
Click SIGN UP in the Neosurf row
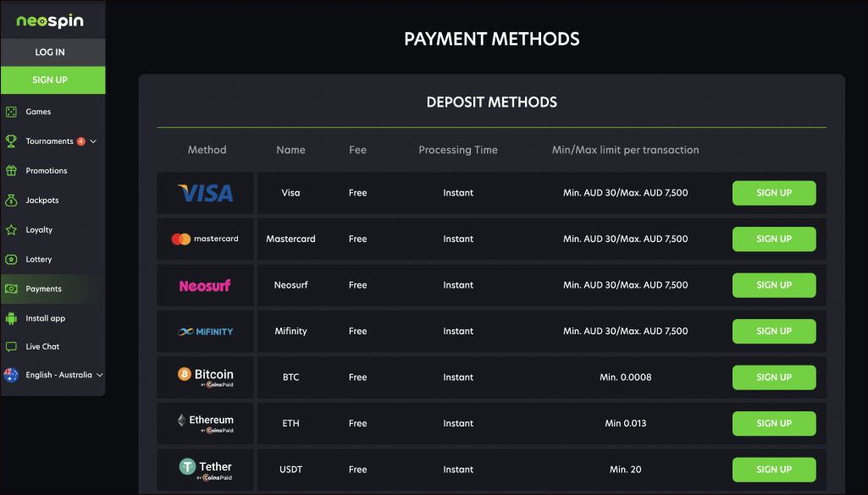774,285
